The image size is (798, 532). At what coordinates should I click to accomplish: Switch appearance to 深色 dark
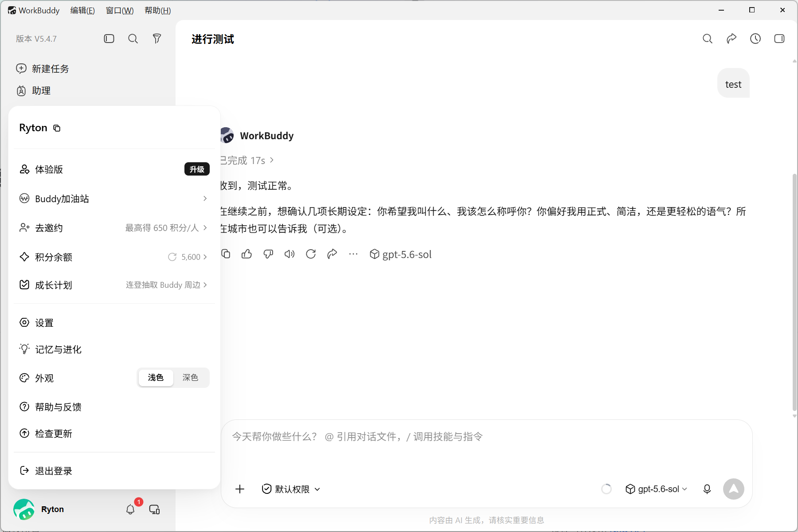coord(190,378)
